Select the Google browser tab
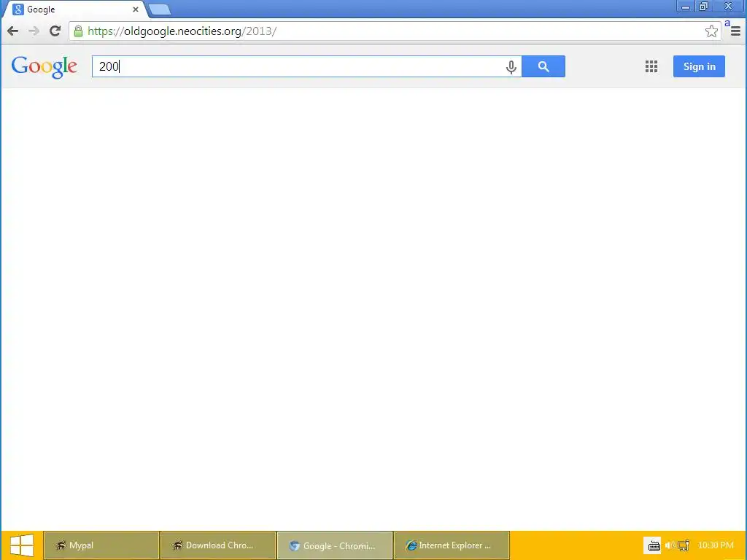 75,9
